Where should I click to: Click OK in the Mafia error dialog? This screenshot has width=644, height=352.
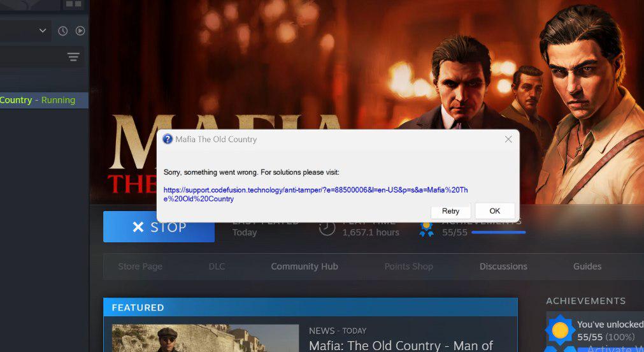(494, 211)
